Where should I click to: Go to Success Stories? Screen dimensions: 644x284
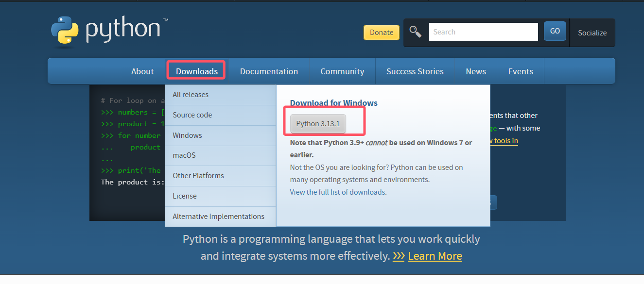pos(415,71)
